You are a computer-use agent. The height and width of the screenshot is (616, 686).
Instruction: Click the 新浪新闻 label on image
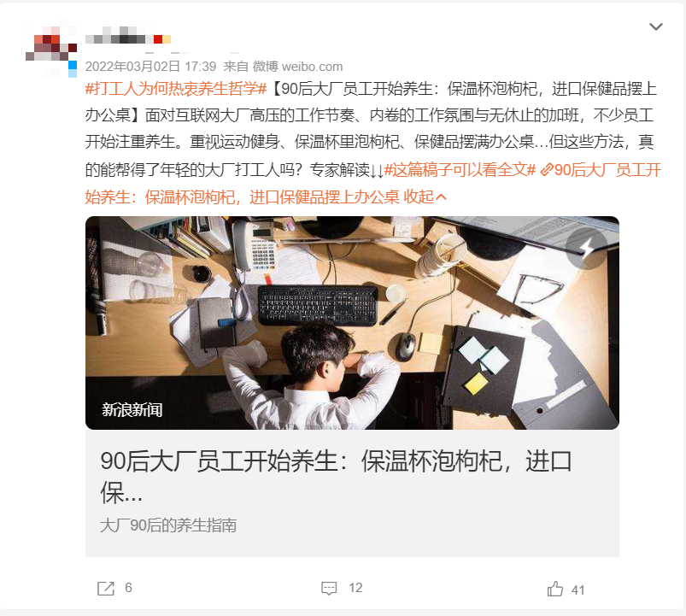(132, 410)
